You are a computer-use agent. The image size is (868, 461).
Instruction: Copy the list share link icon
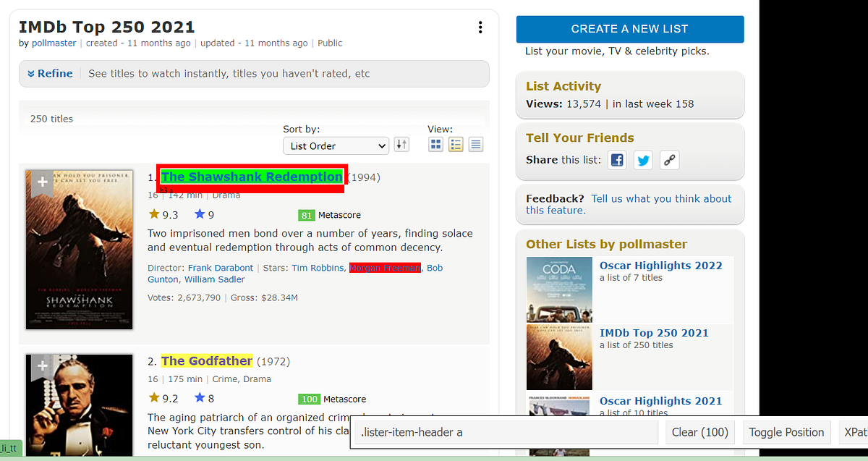669,160
